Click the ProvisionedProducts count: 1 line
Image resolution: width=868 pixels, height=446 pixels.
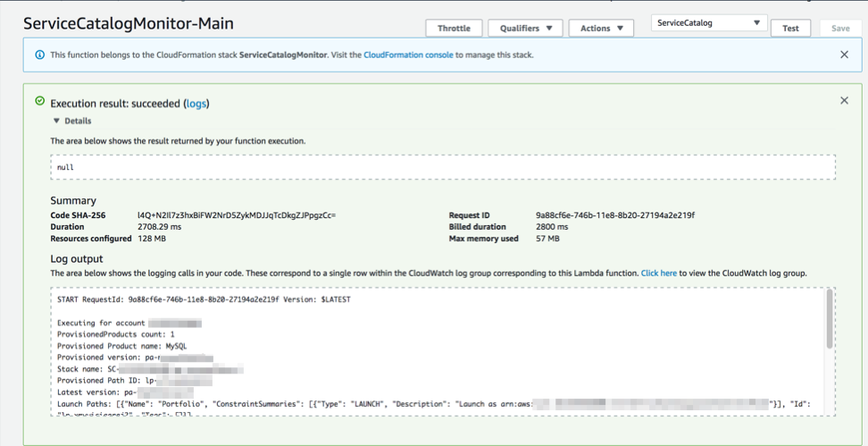coord(116,334)
